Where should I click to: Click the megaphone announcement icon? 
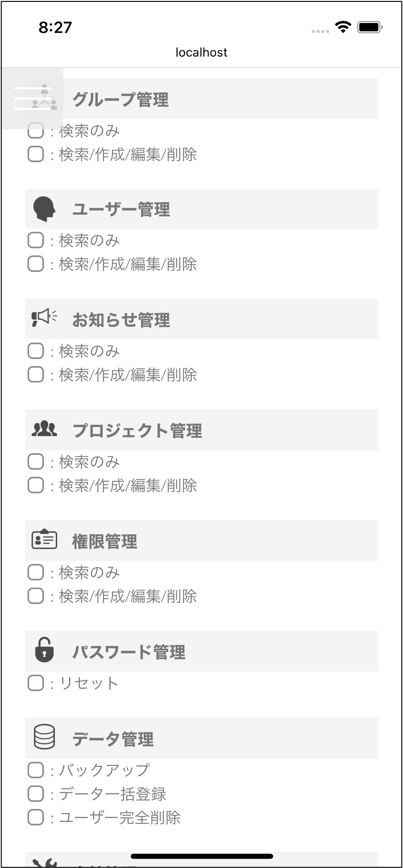[x=44, y=318]
